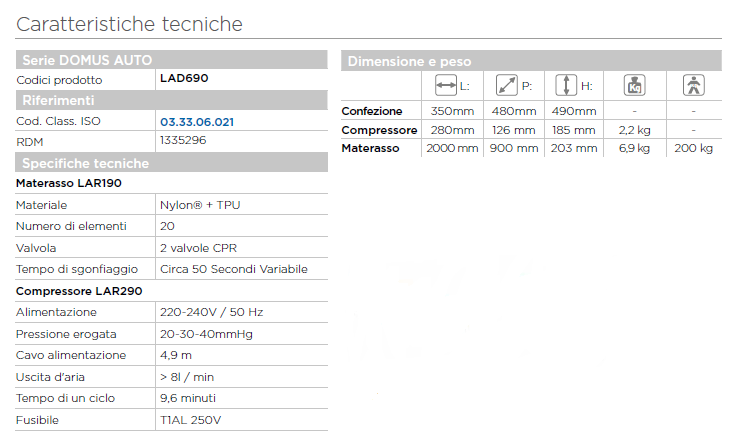This screenshot has height=447, width=738.
Task: Select the Nylon® + TPU material value
Action: [200, 205]
